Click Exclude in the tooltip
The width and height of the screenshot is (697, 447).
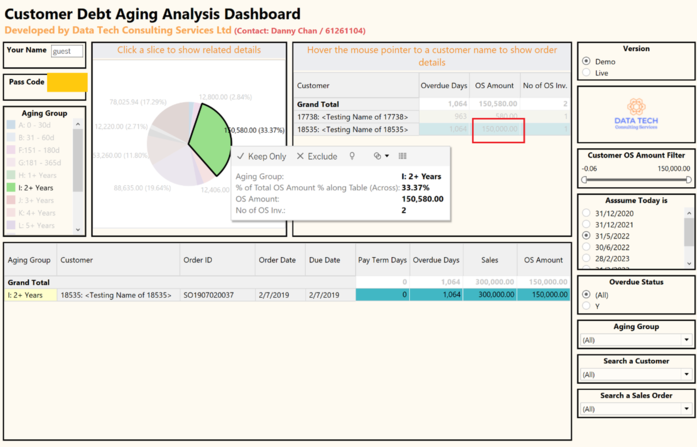coord(318,157)
